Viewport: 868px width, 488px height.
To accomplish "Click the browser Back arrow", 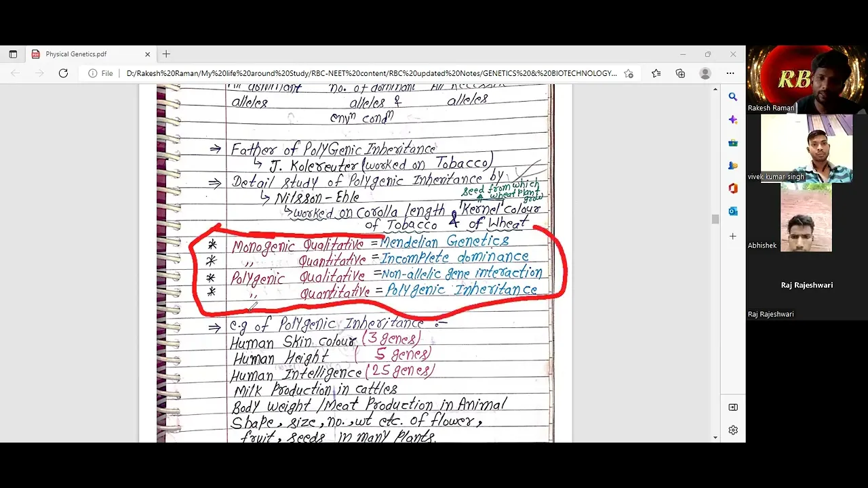I will [x=15, y=73].
